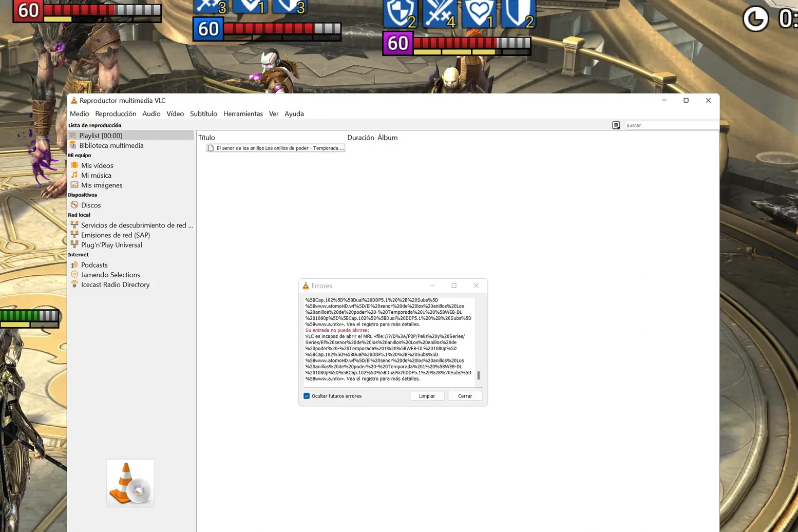
Task: Click the clock timer icon in game
Action: coord(755,19)
